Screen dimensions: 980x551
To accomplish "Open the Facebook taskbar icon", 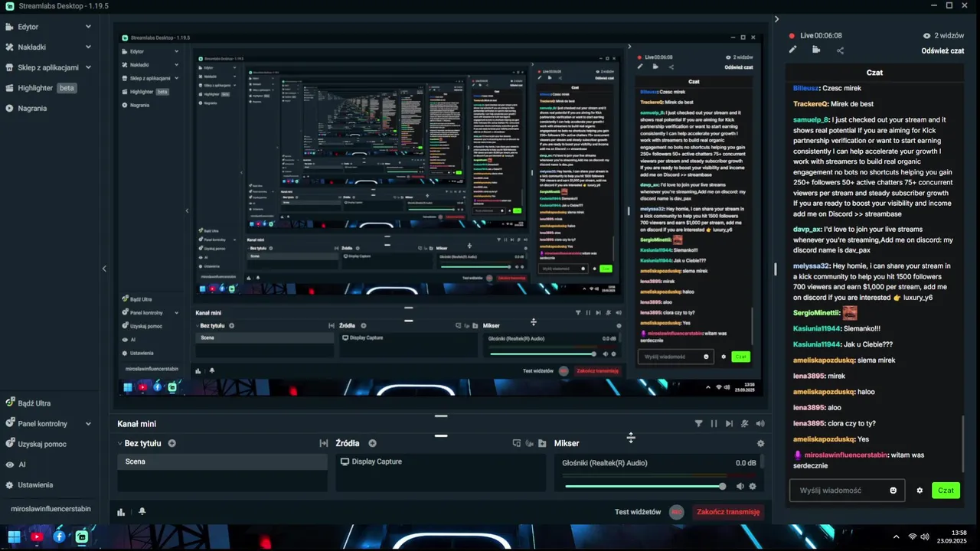I will (59, 536).
